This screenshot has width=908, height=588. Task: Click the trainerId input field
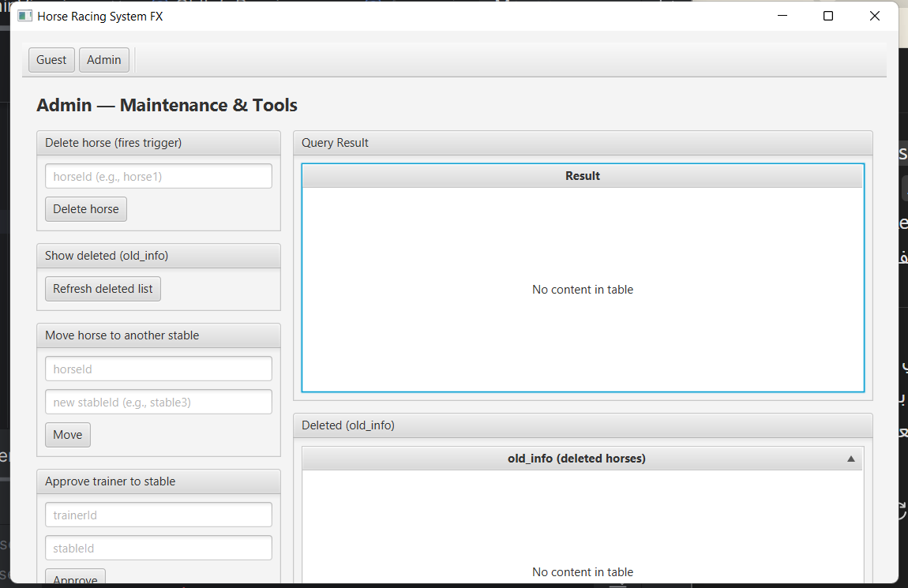(x=158, y=514)
